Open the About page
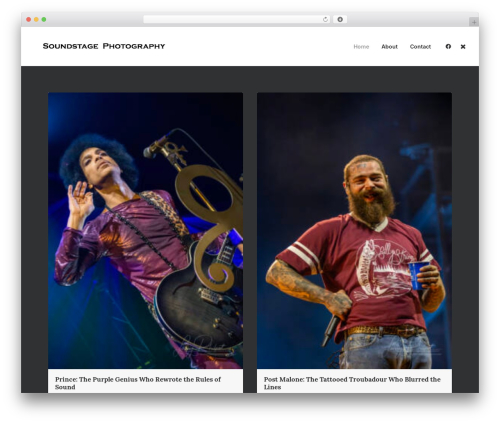Viewport: 500px width, 423px height. (389, 47)
